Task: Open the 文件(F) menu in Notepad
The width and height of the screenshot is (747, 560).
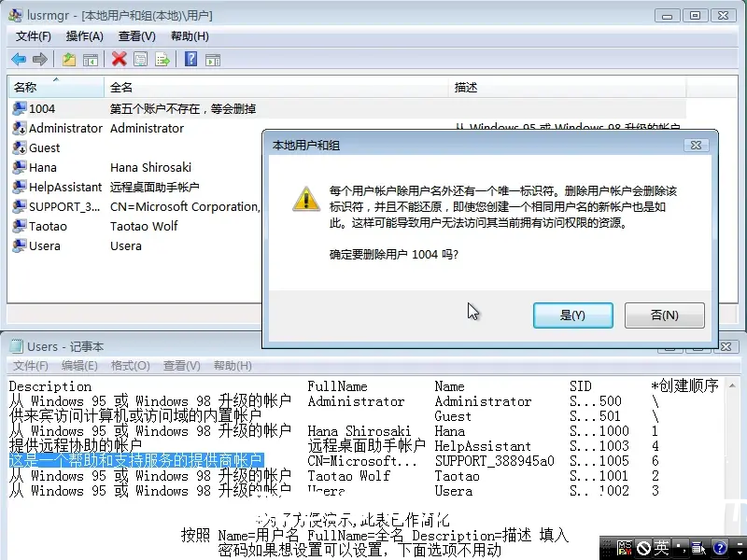Action: [31, 366]
